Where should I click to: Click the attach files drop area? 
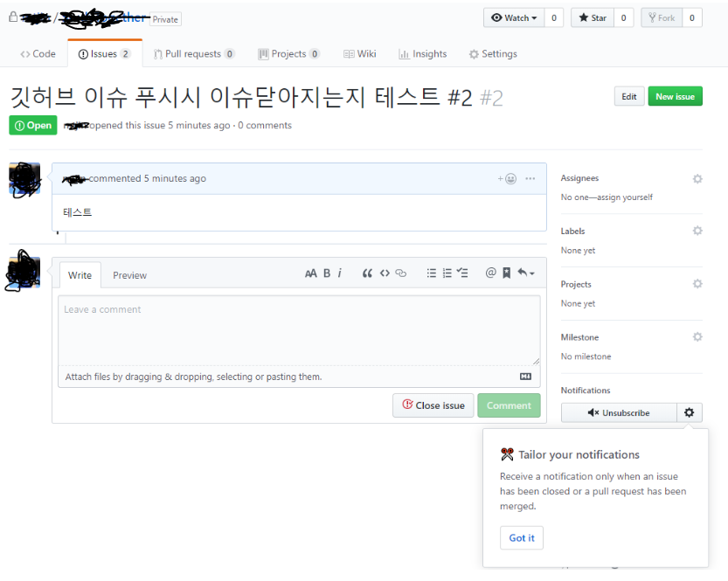(299, 377)
